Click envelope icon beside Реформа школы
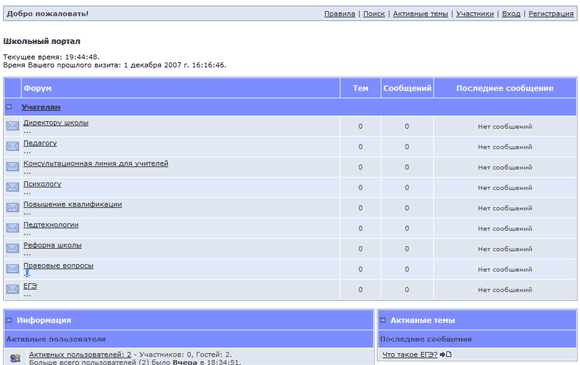This screenshot has width=580, height=365. tap(13, 248)
